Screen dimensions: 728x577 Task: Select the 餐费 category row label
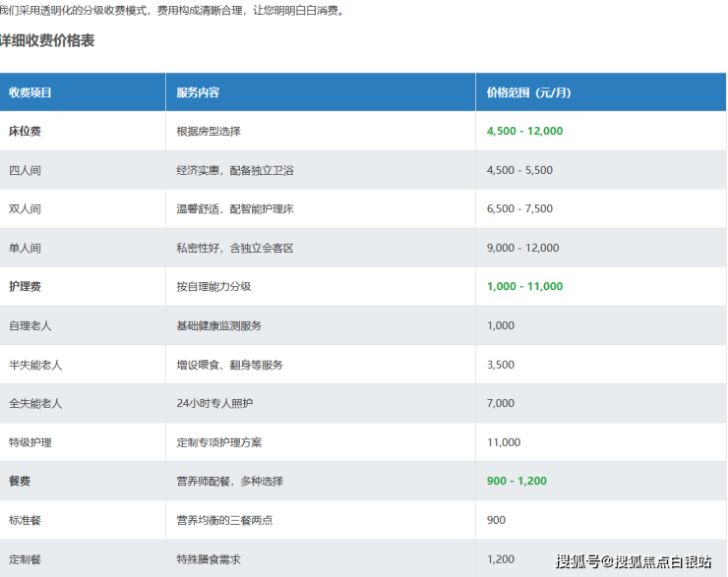coord(20,481)
